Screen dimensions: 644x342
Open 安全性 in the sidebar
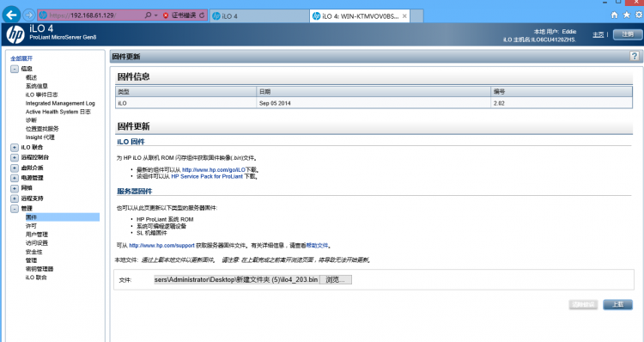point(33,252)
